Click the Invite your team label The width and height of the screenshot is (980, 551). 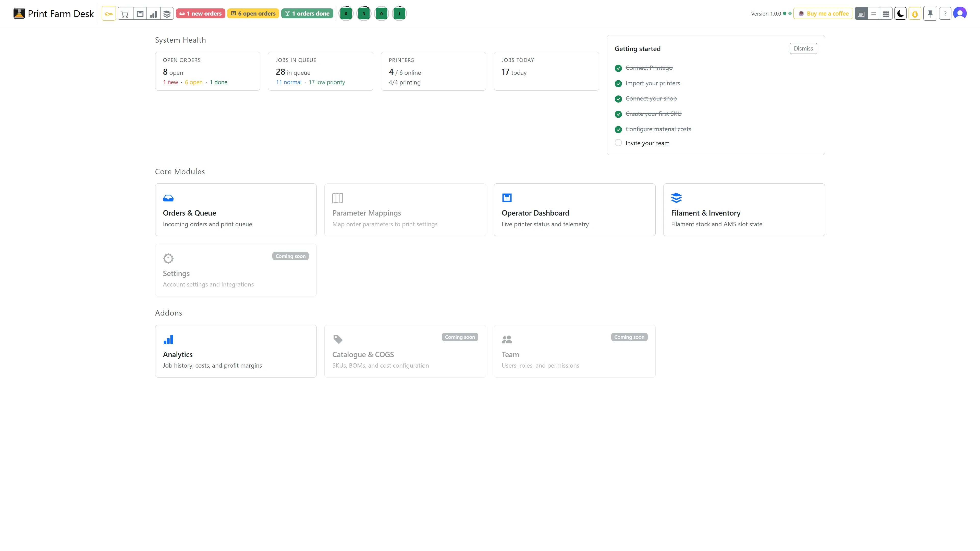click(x=647, y=143)
